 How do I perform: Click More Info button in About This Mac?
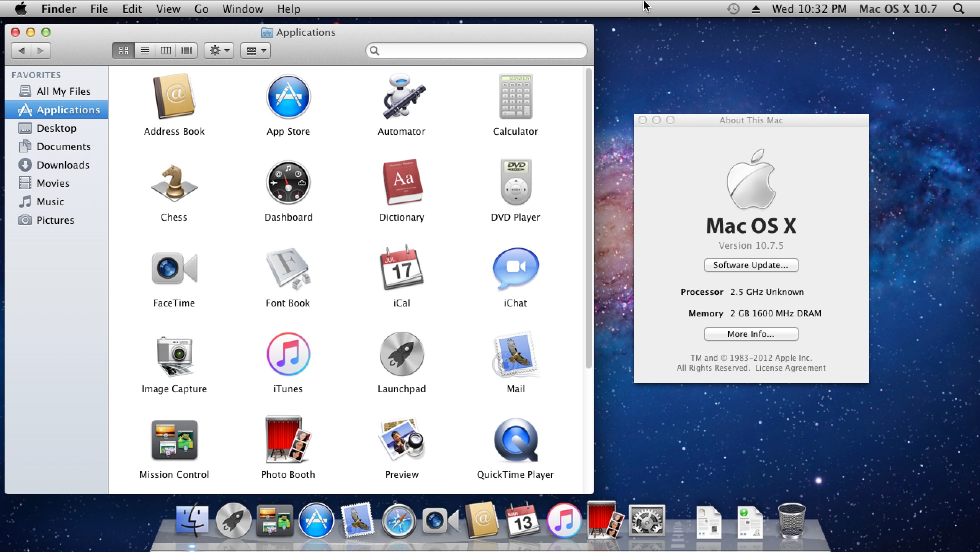point(750,334)
